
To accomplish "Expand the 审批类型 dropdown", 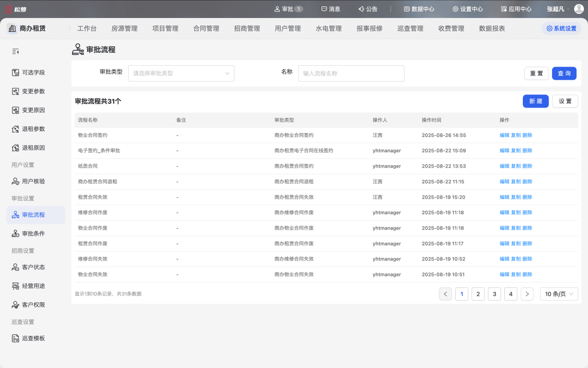I will point(181,73).
